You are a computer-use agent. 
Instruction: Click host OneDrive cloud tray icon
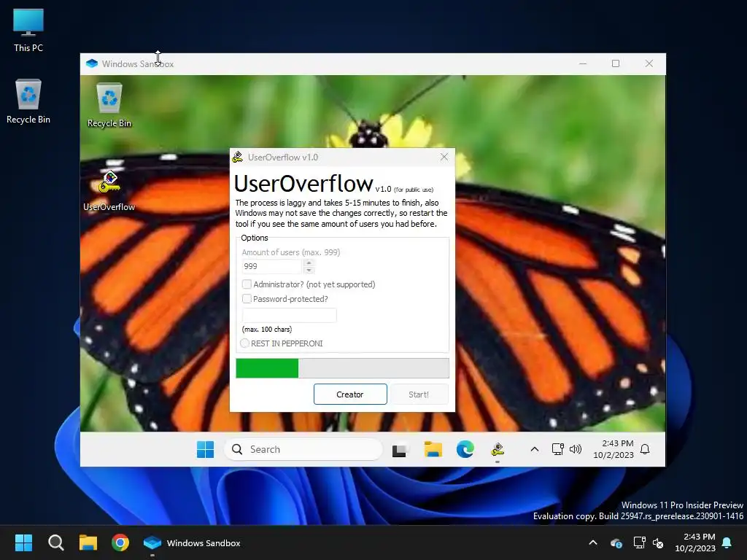pos(616,542)
